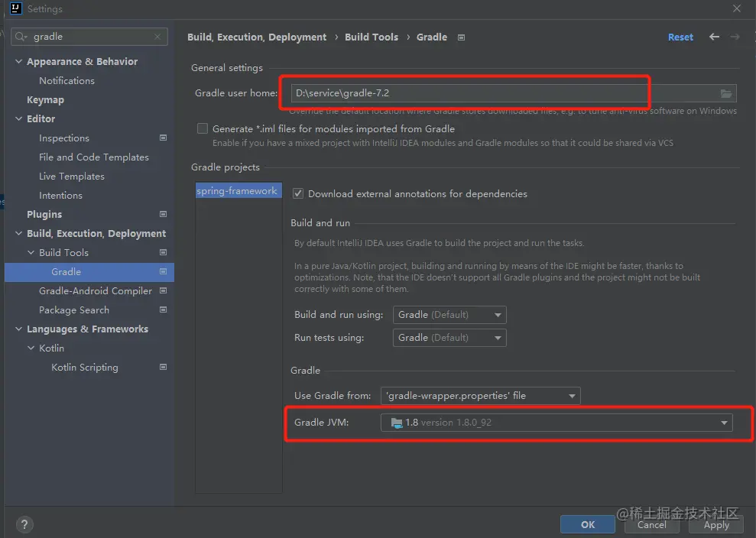Open the Plugins settings page
This screenshot has width=756, height=538.
[44, 214]
